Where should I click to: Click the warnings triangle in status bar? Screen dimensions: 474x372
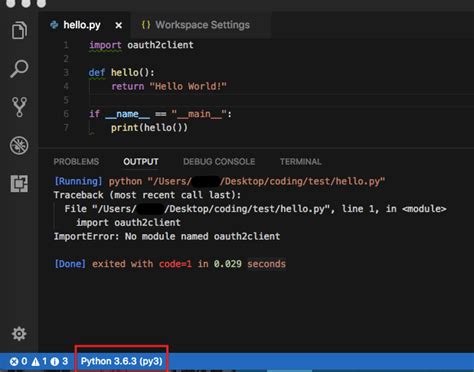click(35, 361)
